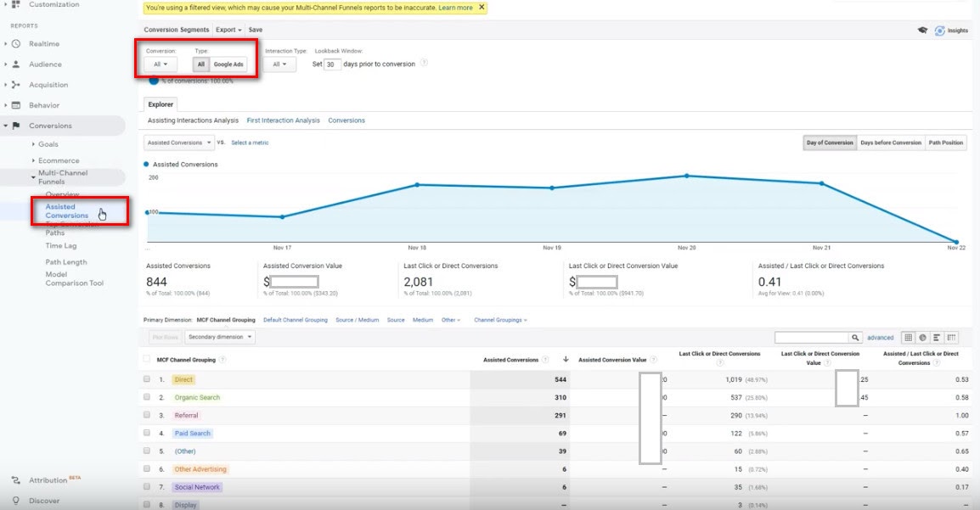
Task: Open the Assisted Conversions report in sidebar
Action: pyautogui.click(x=67, y=211)
